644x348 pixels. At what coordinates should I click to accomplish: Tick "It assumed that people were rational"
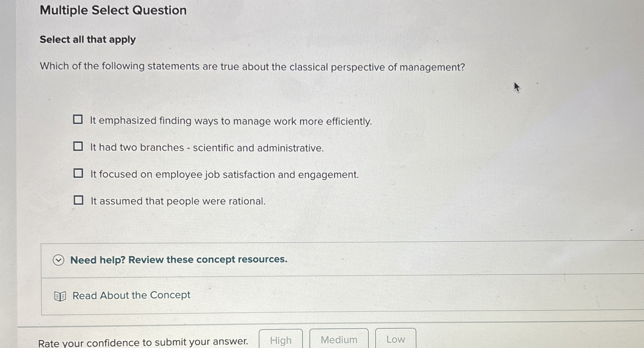click(x=78, y=200)
